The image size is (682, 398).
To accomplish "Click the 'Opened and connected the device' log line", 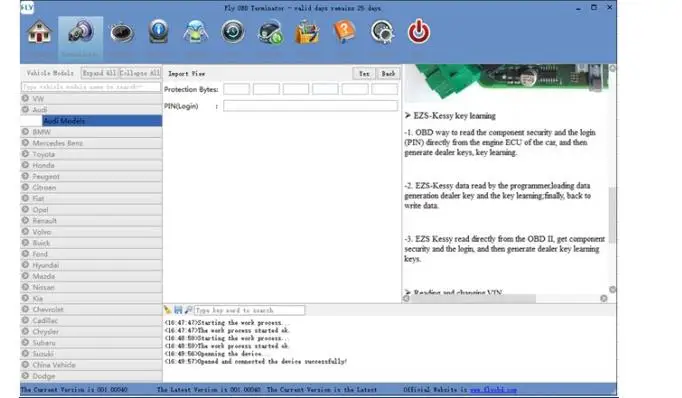I will coord(255,361).
